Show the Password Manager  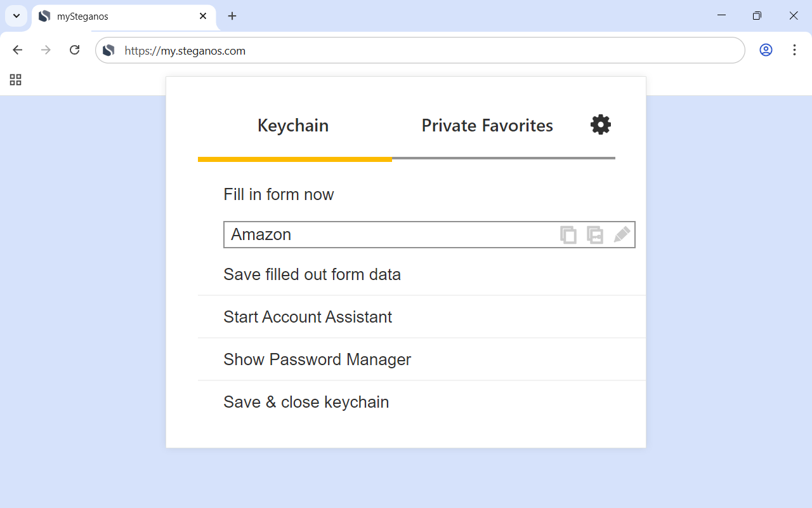click(x=317, y=359)
